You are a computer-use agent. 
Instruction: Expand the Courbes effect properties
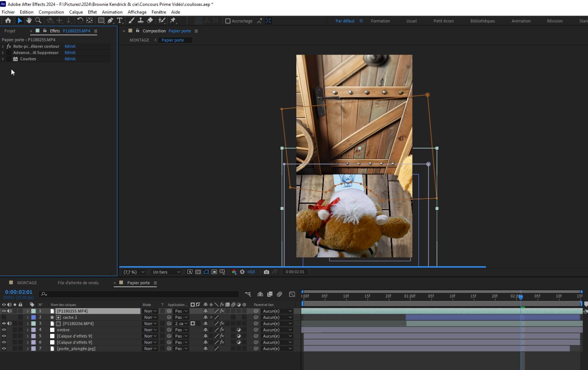[x=3, y=59]
